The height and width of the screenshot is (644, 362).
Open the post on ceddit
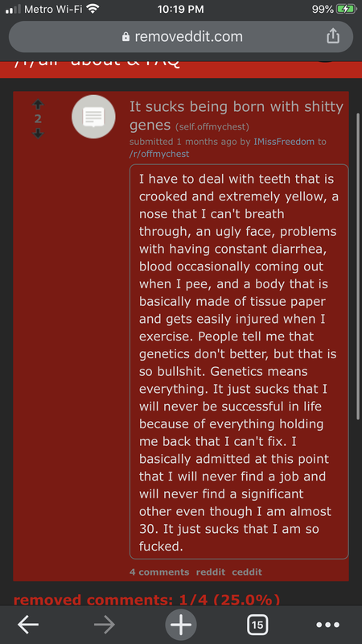(247, 572)
